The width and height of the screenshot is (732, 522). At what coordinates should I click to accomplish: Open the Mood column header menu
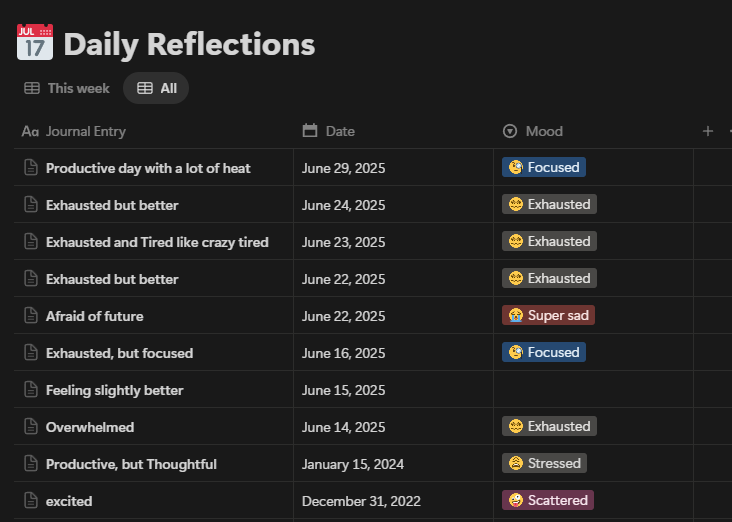544,131
